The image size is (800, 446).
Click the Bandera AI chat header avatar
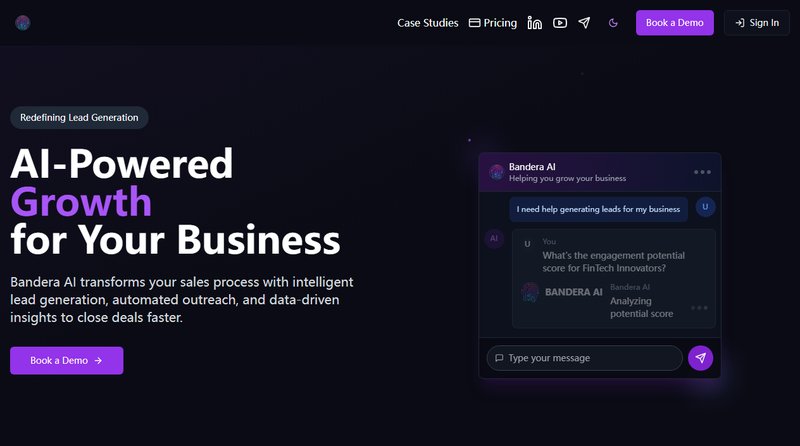(496, 172)
